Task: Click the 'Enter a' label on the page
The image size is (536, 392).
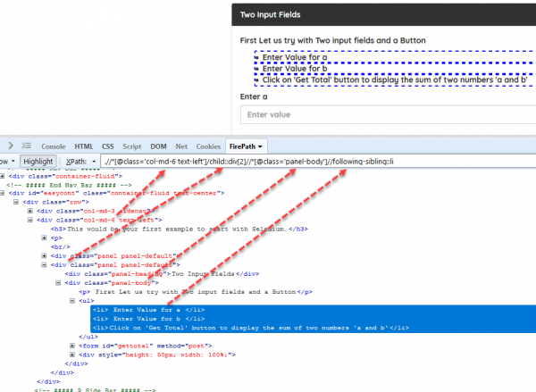Action: pyautogui.click(x=254, y=96)
